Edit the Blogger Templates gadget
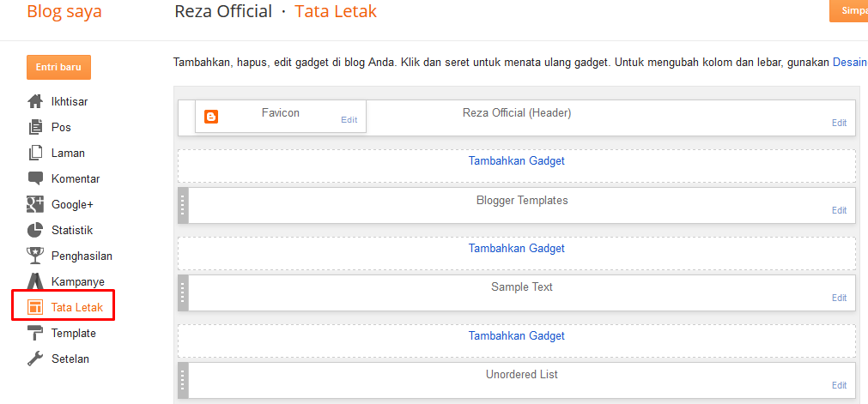Screen dimensions: 868x404 click(839, 210)
